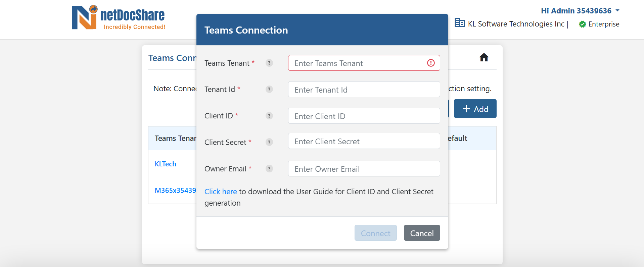Focus the Enter Owner Email field
The height and width of the screenshot is (267, 644).
coord(364,168)
